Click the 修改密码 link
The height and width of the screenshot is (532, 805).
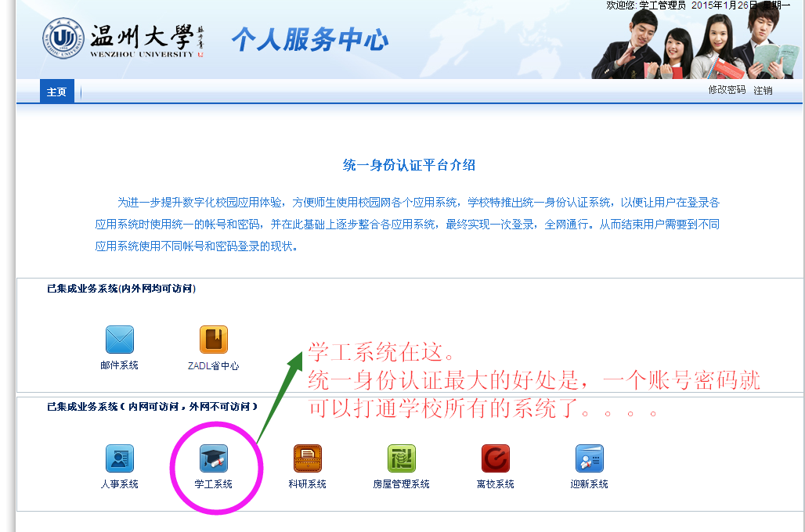pos(727,90)
